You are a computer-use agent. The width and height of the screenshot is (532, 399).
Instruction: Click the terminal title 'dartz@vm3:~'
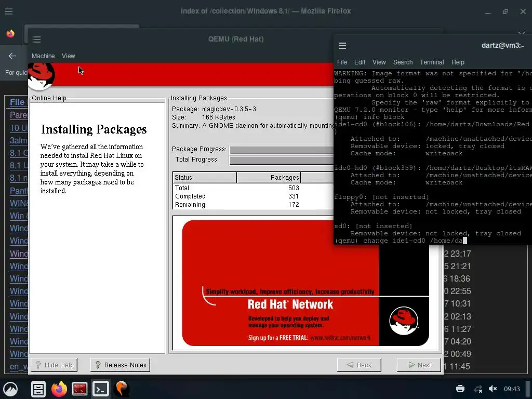[502, 46]
